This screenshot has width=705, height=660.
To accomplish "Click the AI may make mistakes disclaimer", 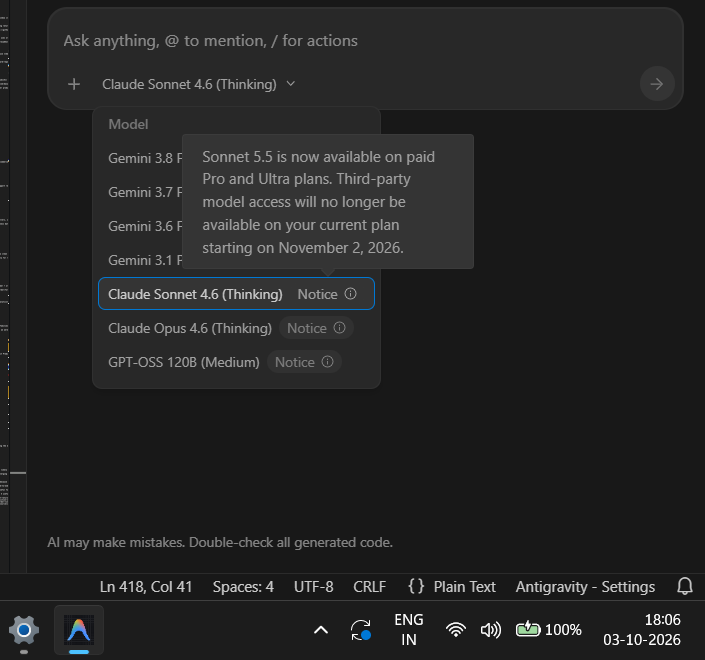I will (220, 543).
